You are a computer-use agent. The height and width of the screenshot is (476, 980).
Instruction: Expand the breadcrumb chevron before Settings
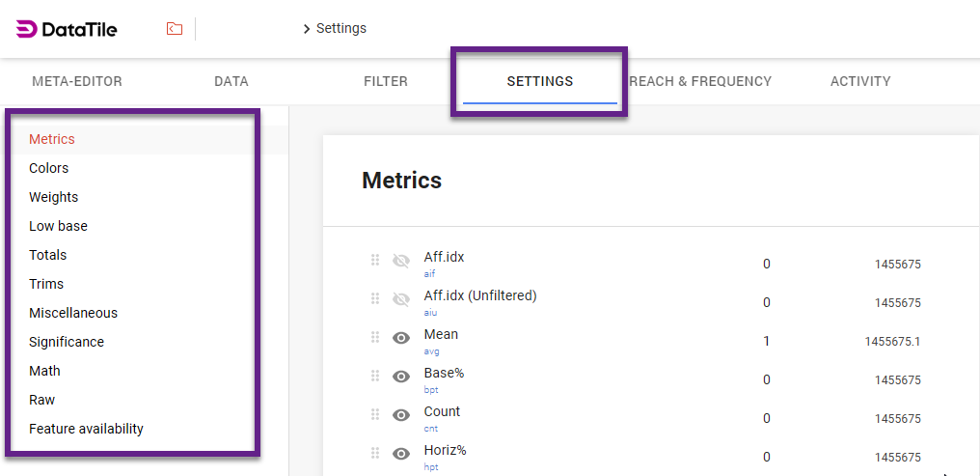tap(307, 29)
